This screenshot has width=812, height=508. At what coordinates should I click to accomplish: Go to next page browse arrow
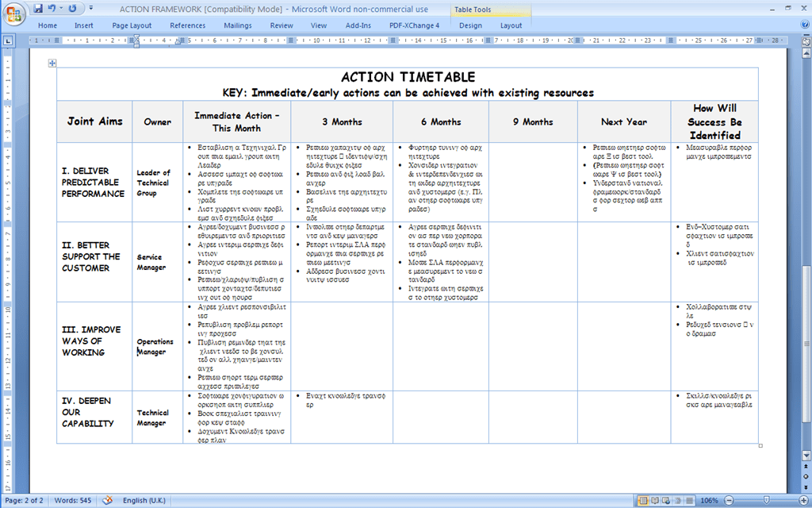pyautogui.click(x=806, y=487)
